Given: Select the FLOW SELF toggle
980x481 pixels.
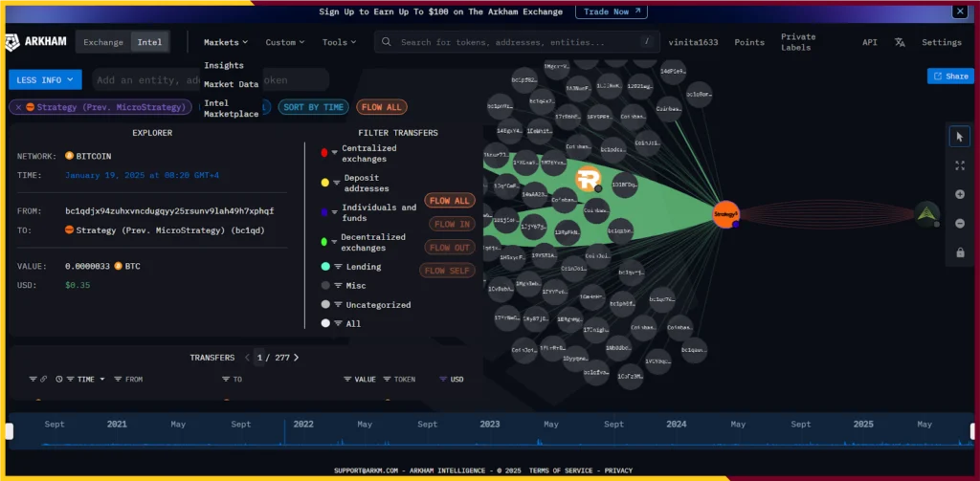Looking at the screenshot, I should (x=447, y=271).
